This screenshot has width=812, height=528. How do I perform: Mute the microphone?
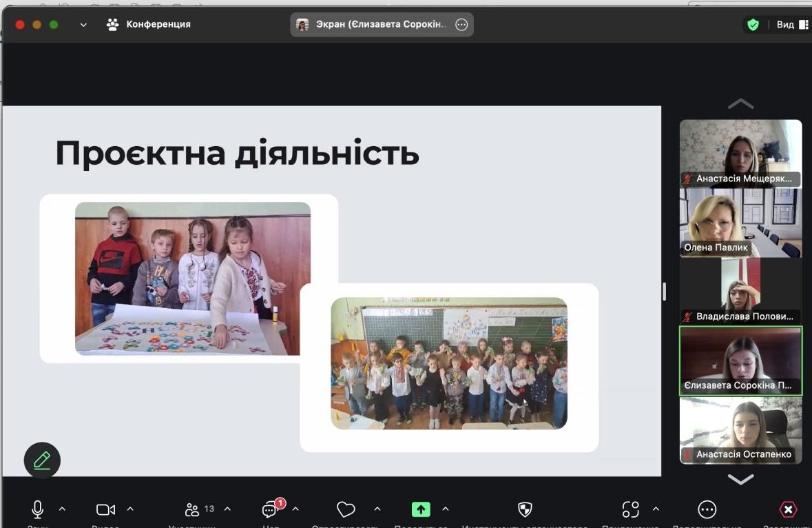point(37,509)
